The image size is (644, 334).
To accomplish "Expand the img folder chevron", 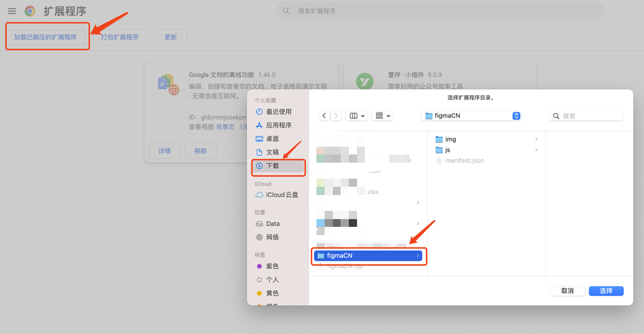I will [x=536, y=139].
